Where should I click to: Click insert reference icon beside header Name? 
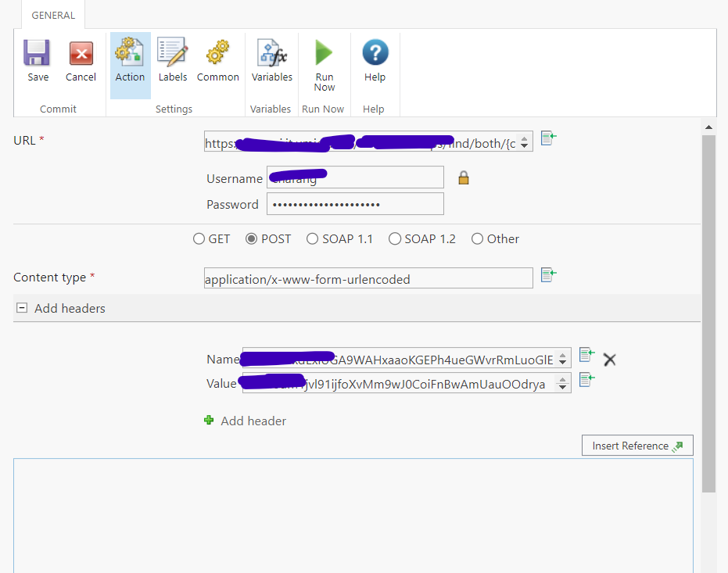click(586, 354)
